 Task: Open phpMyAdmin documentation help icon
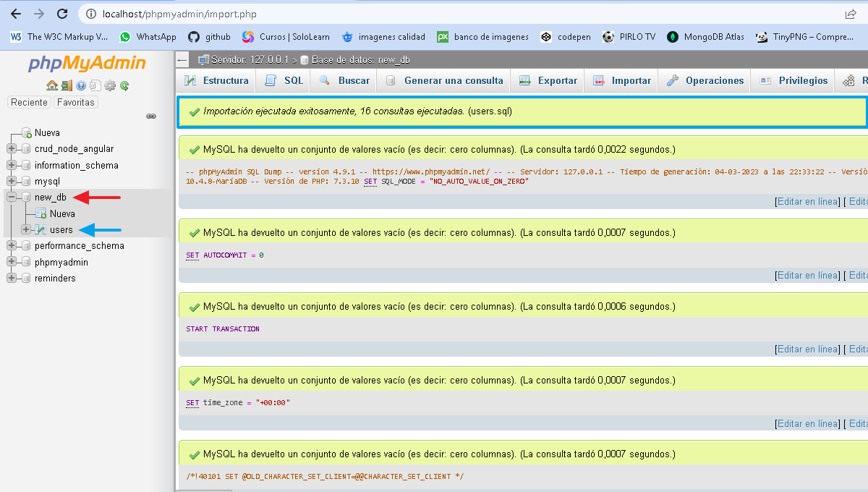81,85
